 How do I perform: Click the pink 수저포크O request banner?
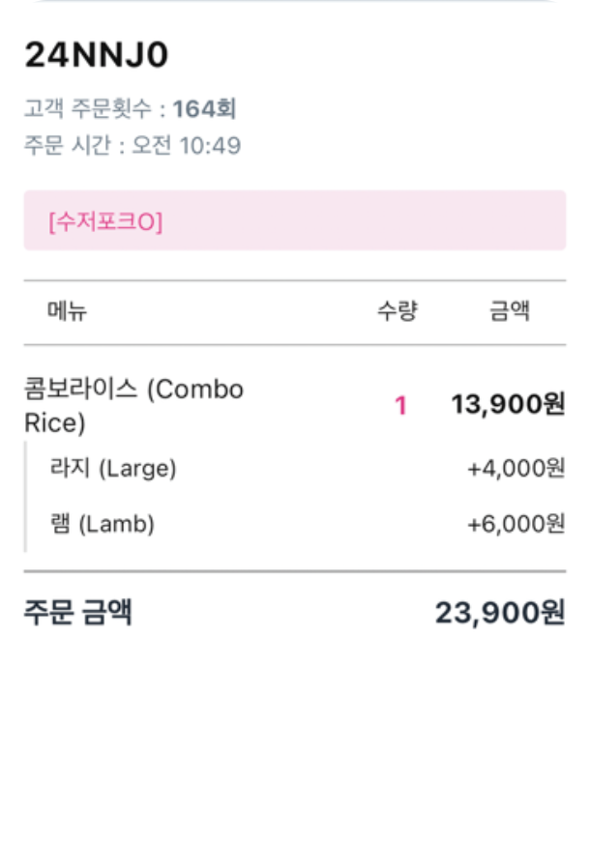click(294, 221)
